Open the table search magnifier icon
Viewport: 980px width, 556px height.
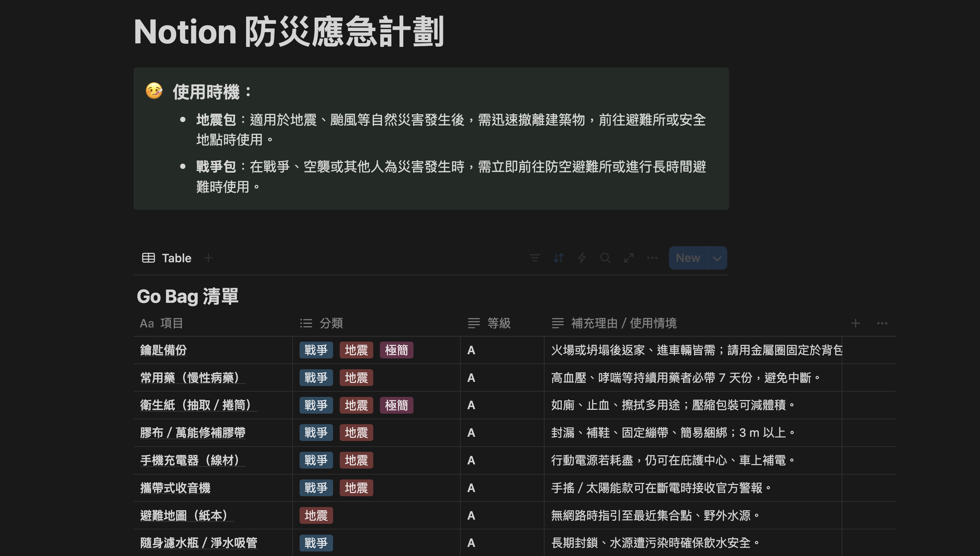[605, 258]
